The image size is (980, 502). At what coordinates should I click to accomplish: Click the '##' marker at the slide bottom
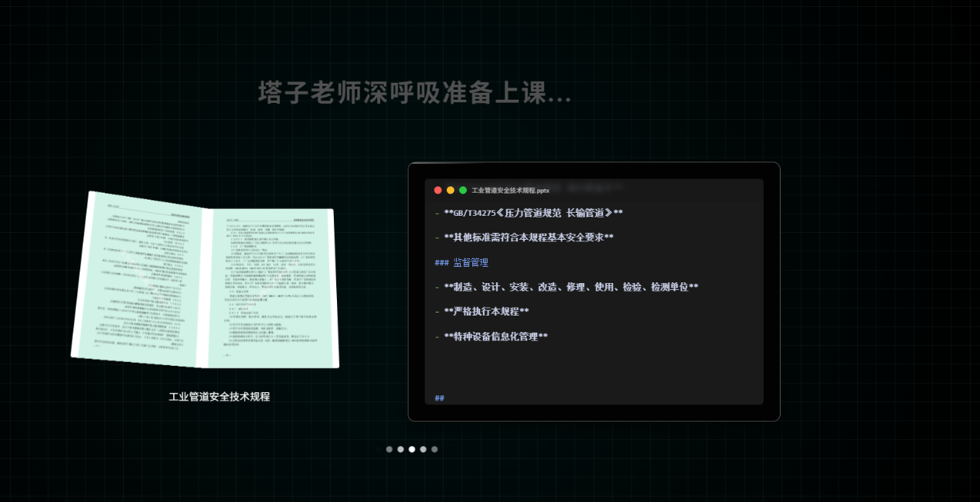(x=439, y=397)
